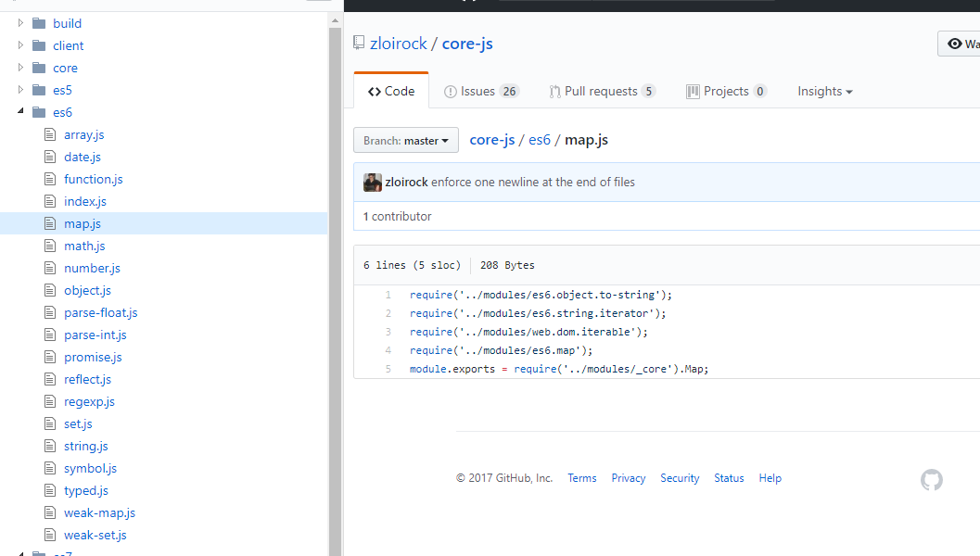Viewport: 980px width, 556px height.
Task: Click the array.js file icon
Action: pyautogui.click(x=50, y=134)
